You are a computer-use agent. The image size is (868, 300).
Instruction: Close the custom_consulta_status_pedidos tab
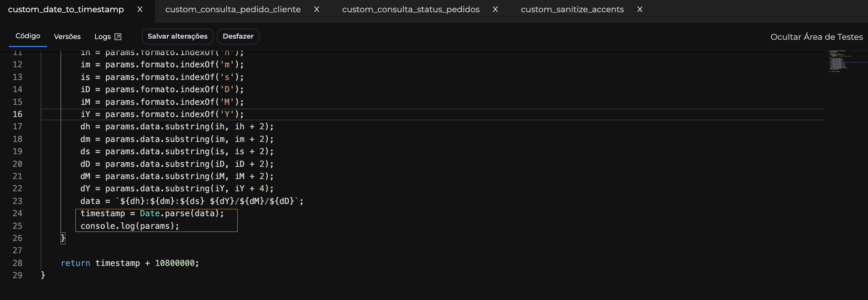point(495,10)
